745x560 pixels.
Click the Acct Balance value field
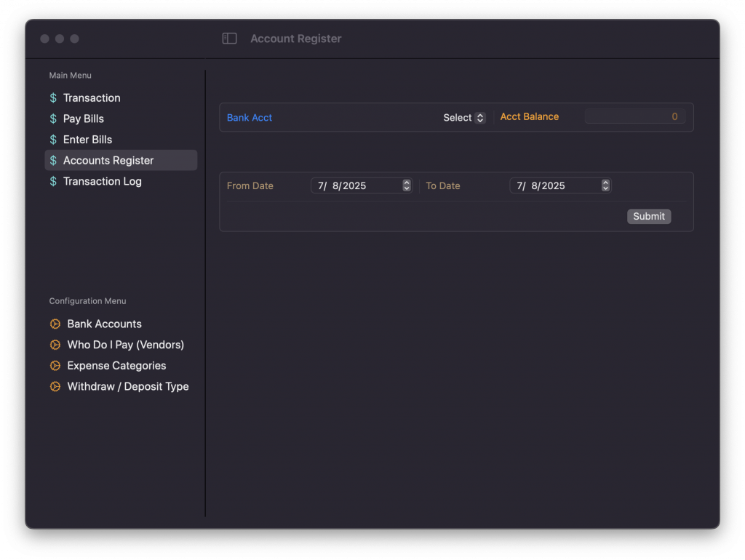coord(634,117)
